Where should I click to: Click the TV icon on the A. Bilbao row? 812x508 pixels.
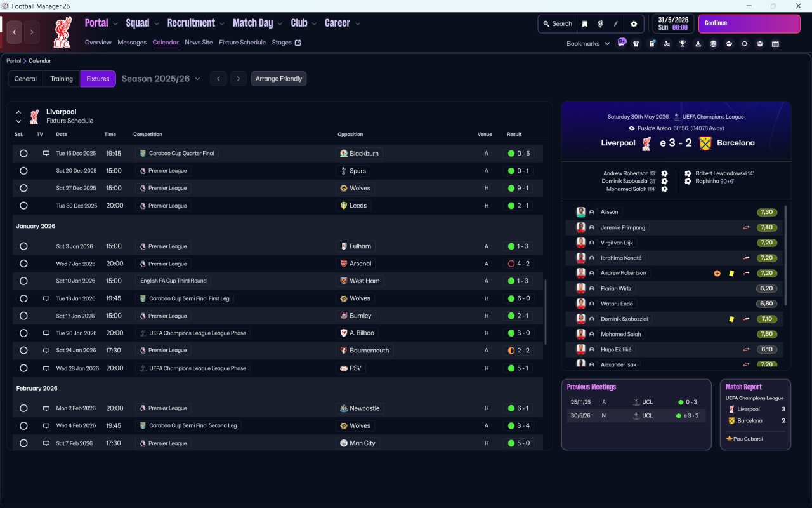pos(46,333)
